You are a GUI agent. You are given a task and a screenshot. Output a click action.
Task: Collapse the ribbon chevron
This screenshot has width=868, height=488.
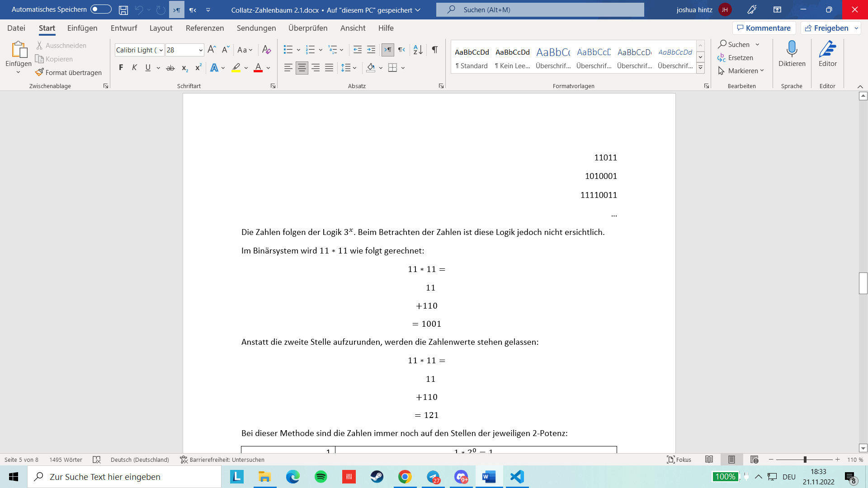coord(860,86)
